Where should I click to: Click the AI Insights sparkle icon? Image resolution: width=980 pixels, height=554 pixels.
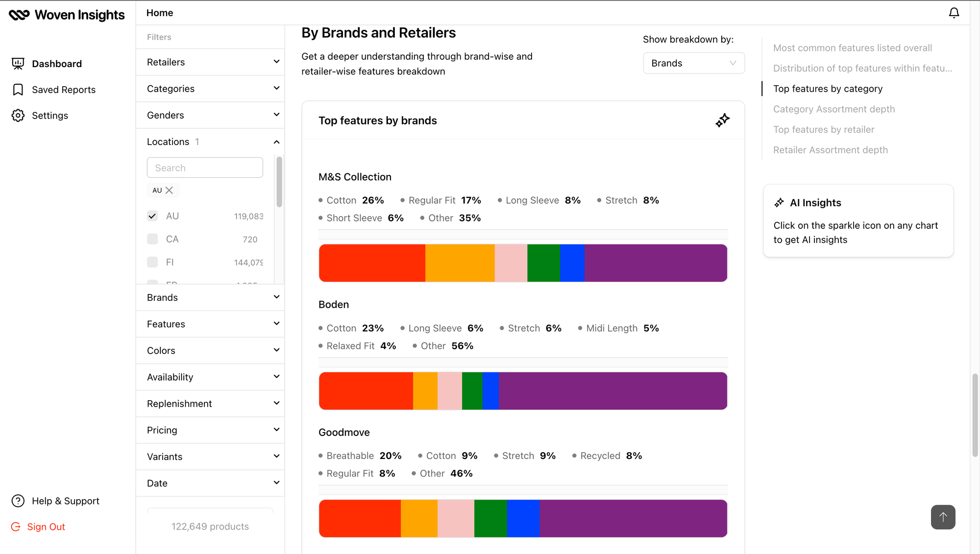coord(779,203)
